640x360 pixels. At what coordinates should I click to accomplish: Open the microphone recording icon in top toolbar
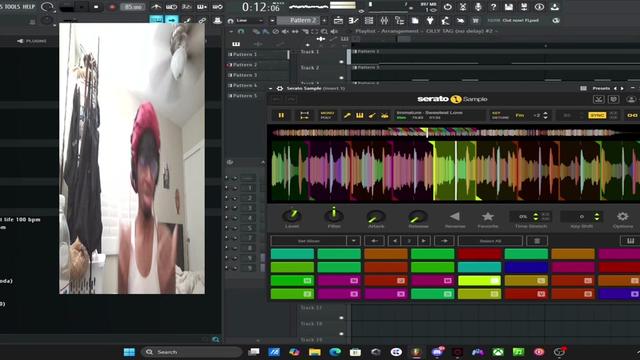[x=478, y=7]
